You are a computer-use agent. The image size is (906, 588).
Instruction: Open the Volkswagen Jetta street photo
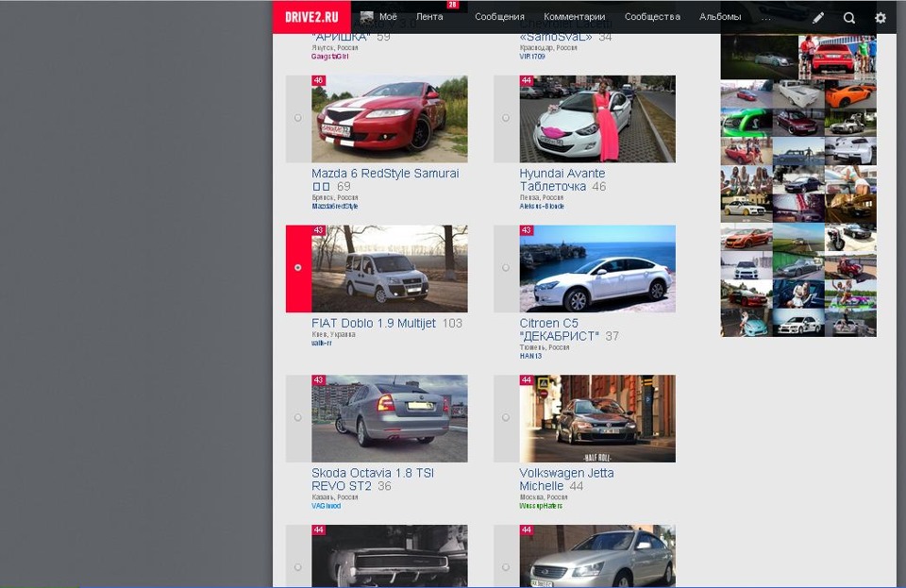point(597,418)
